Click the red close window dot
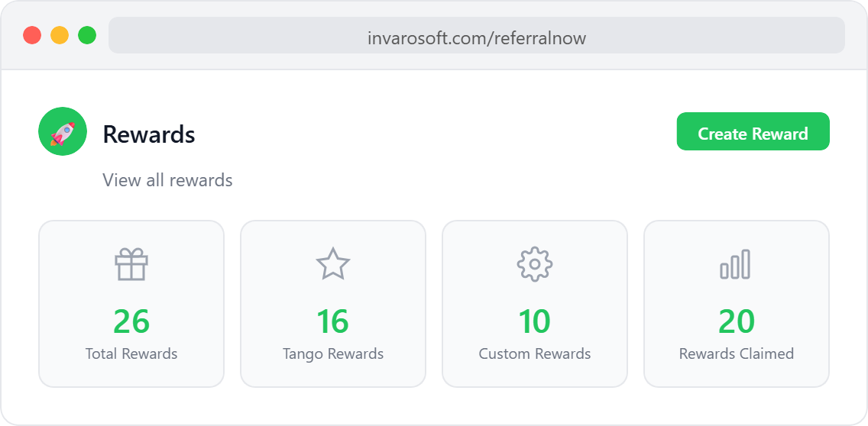The height and width of the screenshot is (426, 868). pyautogui.click(x=32, y=35)
